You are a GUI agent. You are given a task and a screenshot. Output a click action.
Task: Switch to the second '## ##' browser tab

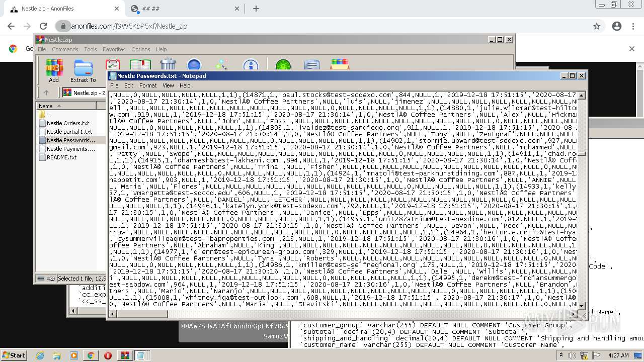184,9
